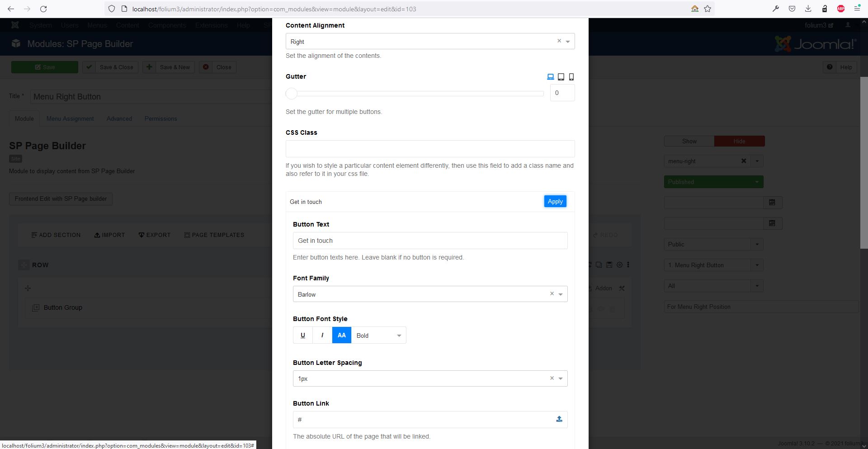
Task: Switch to Advanced tab
Action: (x=119, y=118)
